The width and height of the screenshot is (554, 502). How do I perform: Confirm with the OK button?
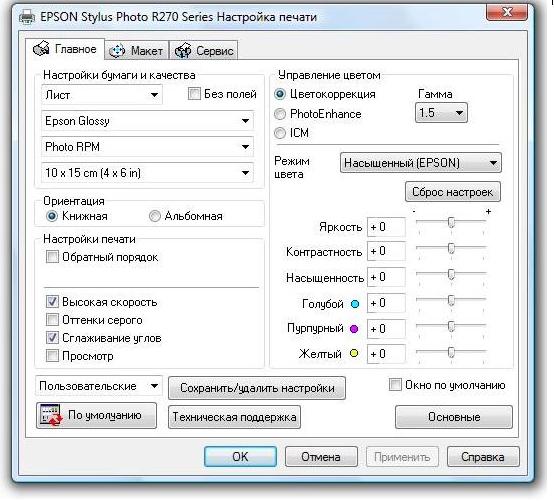pyautogui.click(x=240, y=456)
